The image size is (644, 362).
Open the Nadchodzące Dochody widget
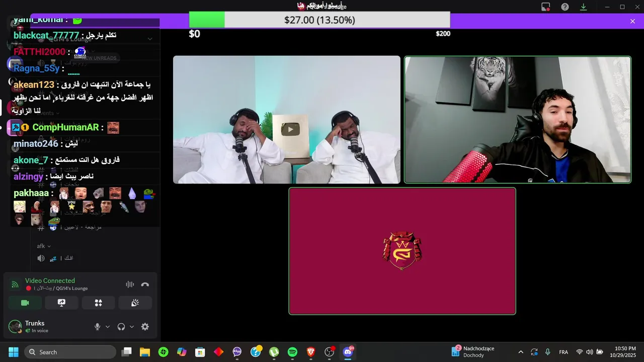pyautogui.click(x=473, y=352)
